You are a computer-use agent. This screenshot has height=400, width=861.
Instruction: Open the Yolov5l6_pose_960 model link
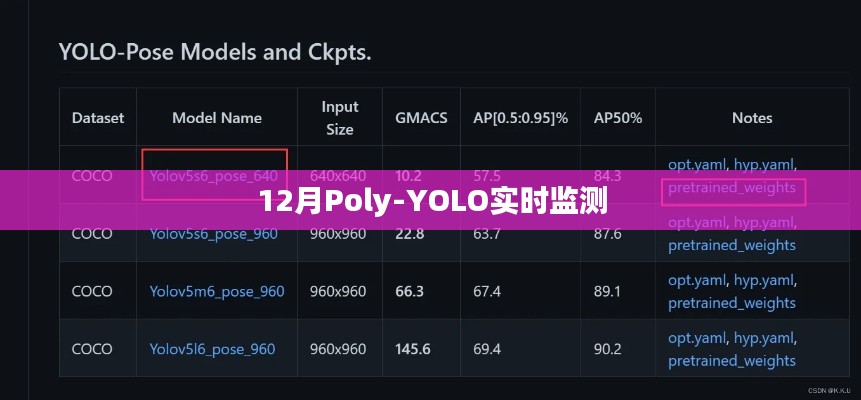coord(212,349)
